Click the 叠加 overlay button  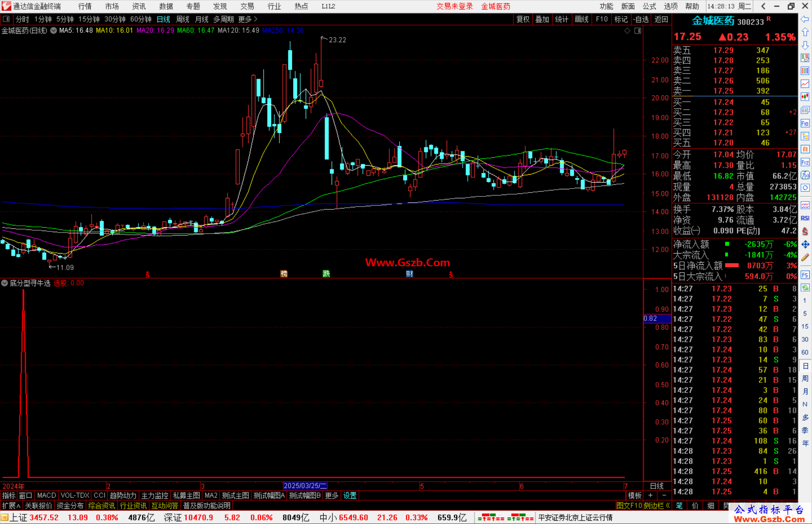click(542, 19)
